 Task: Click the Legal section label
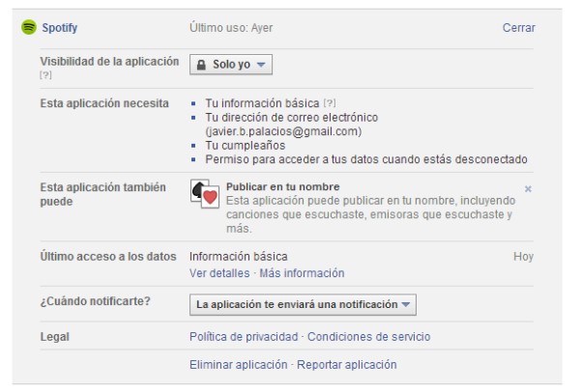point(54,337)
